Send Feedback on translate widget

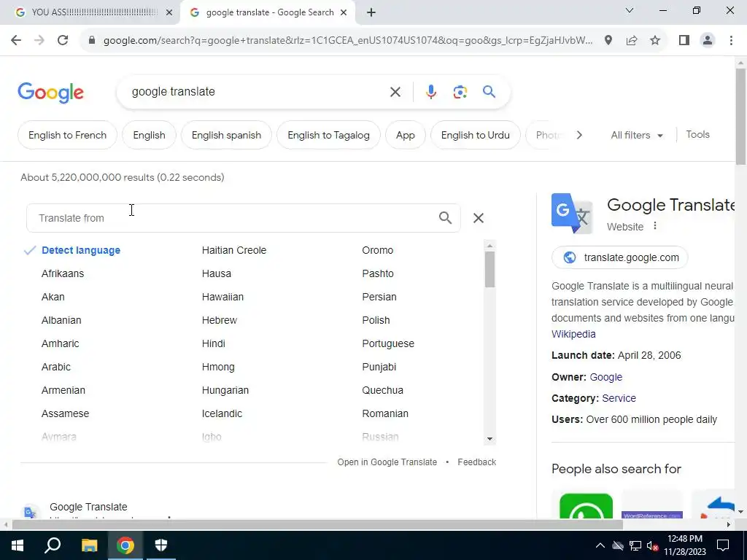point(477,462)
